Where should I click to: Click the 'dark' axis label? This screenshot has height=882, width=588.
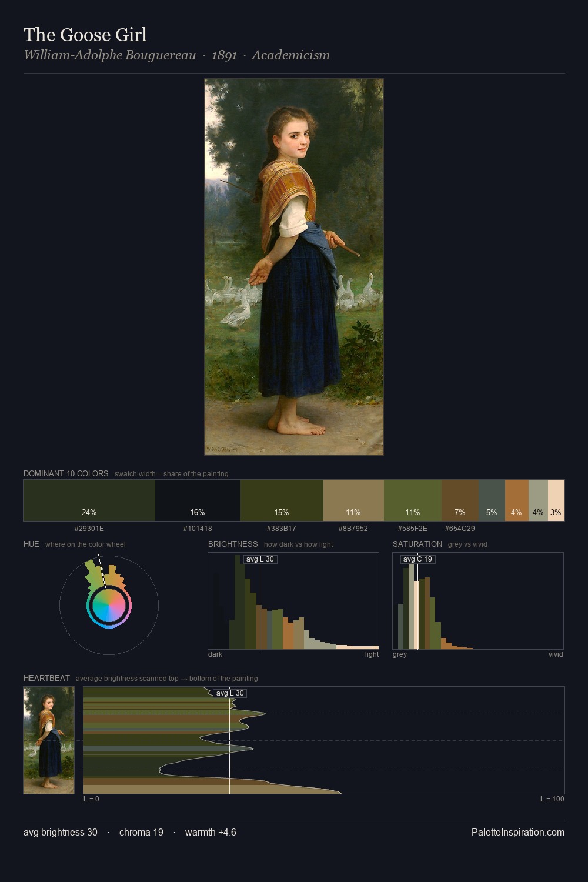(x=215, y=654)
